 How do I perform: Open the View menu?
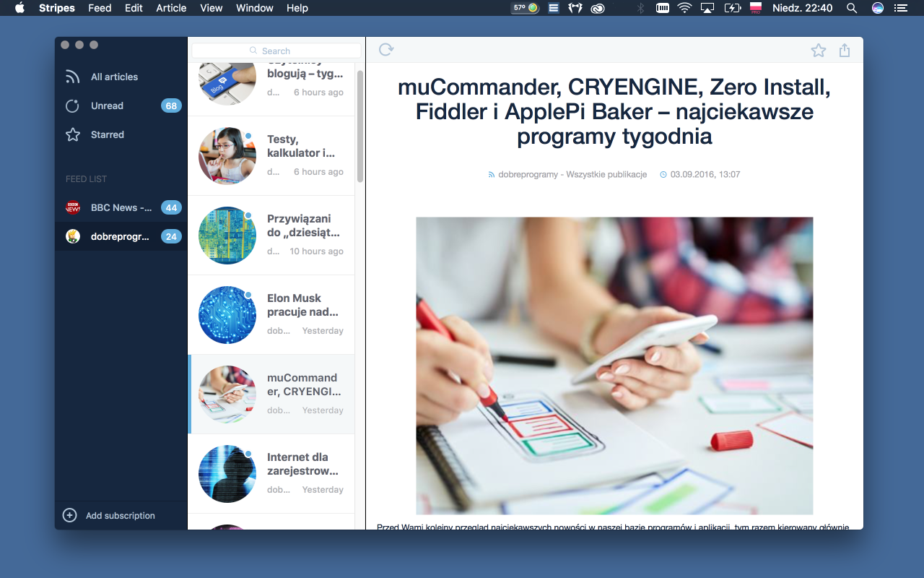point(212,8)
